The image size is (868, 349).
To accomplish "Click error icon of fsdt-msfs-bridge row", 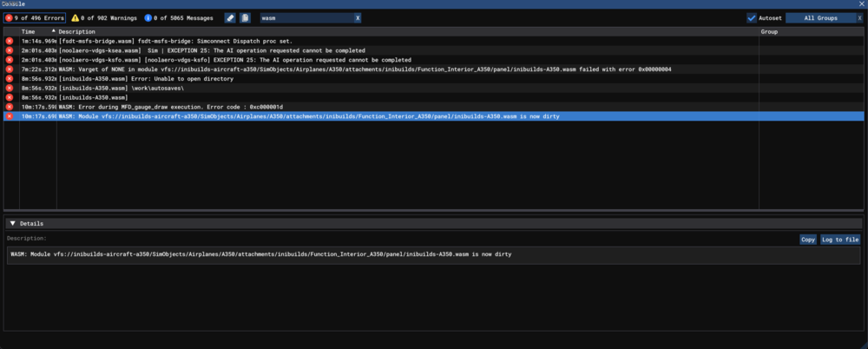I will tap(10, 42).
